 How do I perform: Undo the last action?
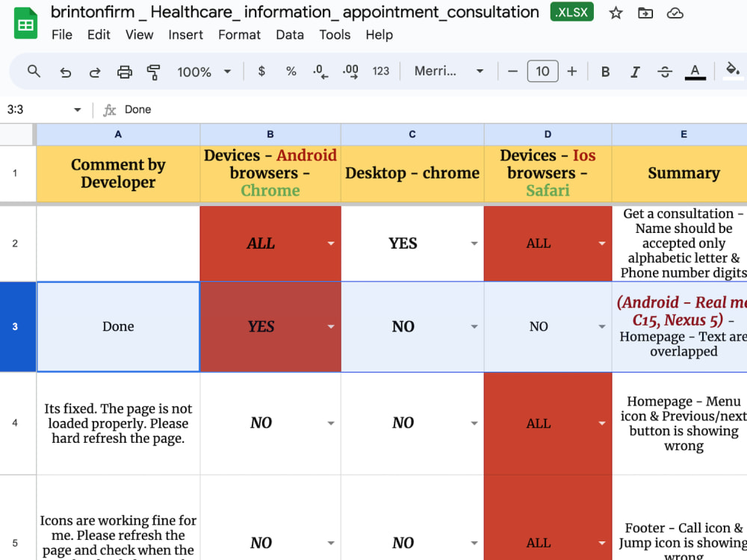click(x=65, y=72)
